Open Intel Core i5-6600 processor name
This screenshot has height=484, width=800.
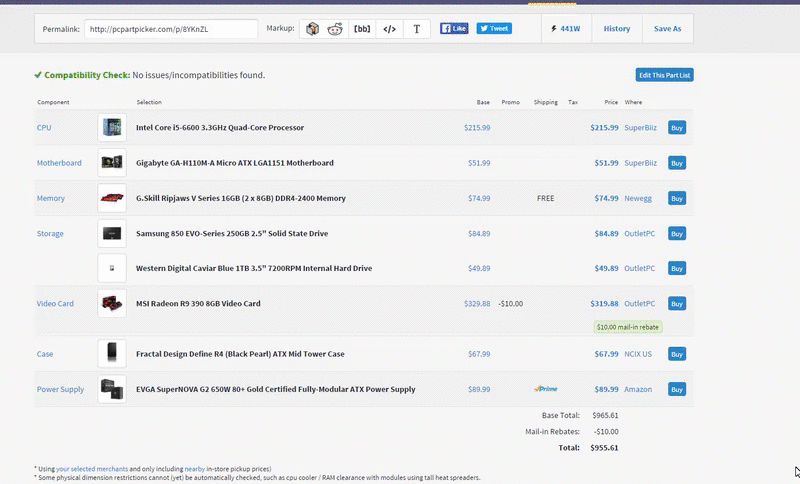click(x=220, y=128)
